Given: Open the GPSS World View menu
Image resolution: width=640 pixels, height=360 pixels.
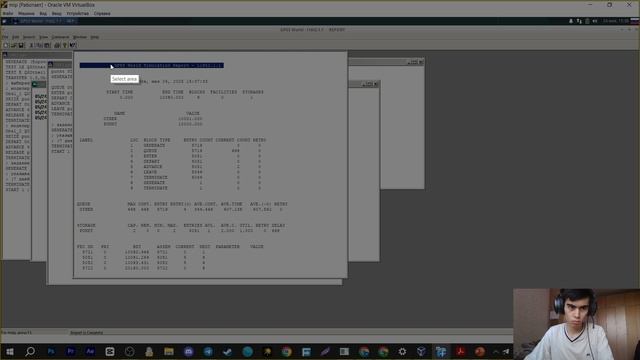Looking at the screenshot, I should click(x=43, y=37).
